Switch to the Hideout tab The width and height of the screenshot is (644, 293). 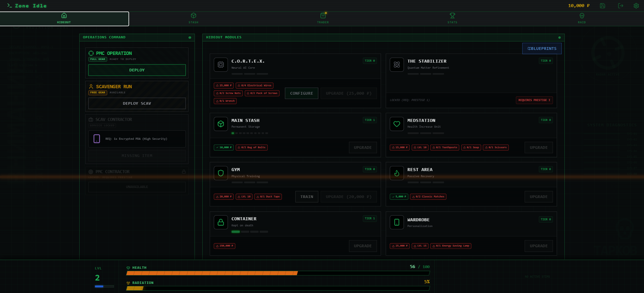pyautogui.click(x=64, y=19)
